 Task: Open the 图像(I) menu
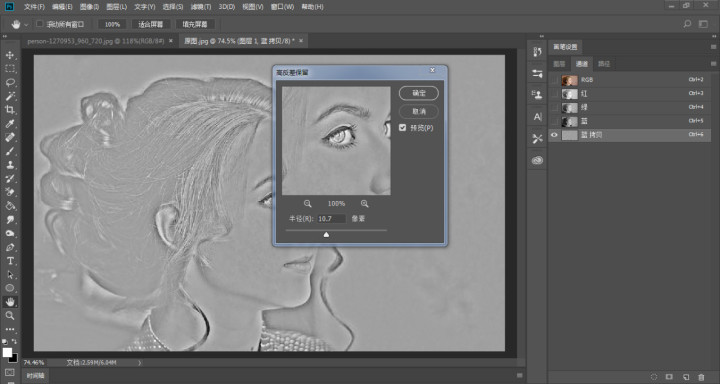click(89, 7)
